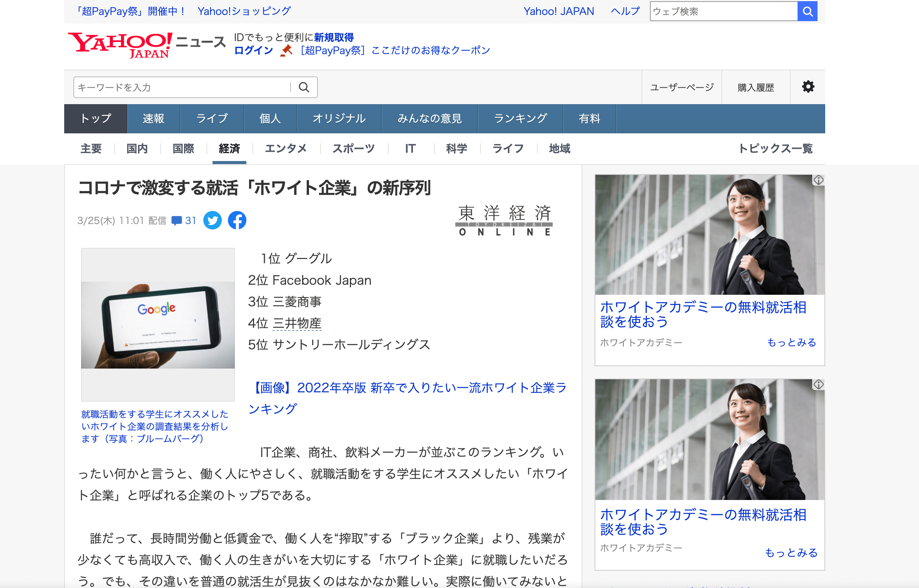Viewport: 919px width, 588px height.
Task: Click the keyword search magnifier icon
Action: pos(304,87)
